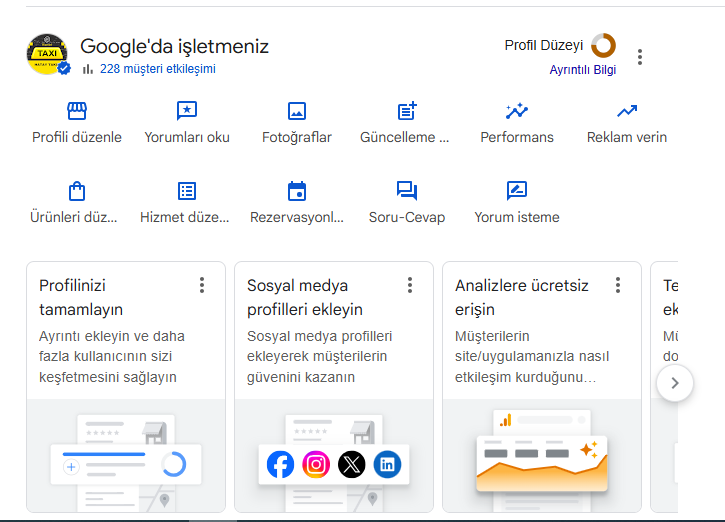The width and height of the screenshot is (725, 522).
Task: Click the Soru-Cevap chat bubbles icon
Action: 407,191
